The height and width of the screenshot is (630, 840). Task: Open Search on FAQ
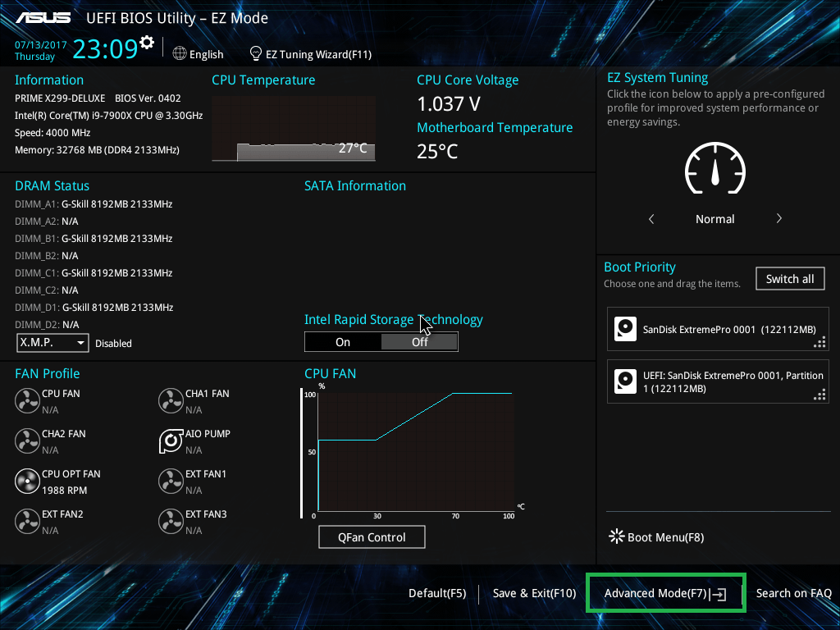793,593
